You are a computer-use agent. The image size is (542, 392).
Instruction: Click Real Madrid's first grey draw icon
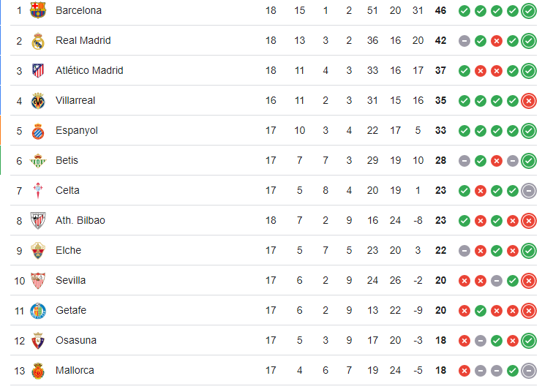(x=464, y=40)
